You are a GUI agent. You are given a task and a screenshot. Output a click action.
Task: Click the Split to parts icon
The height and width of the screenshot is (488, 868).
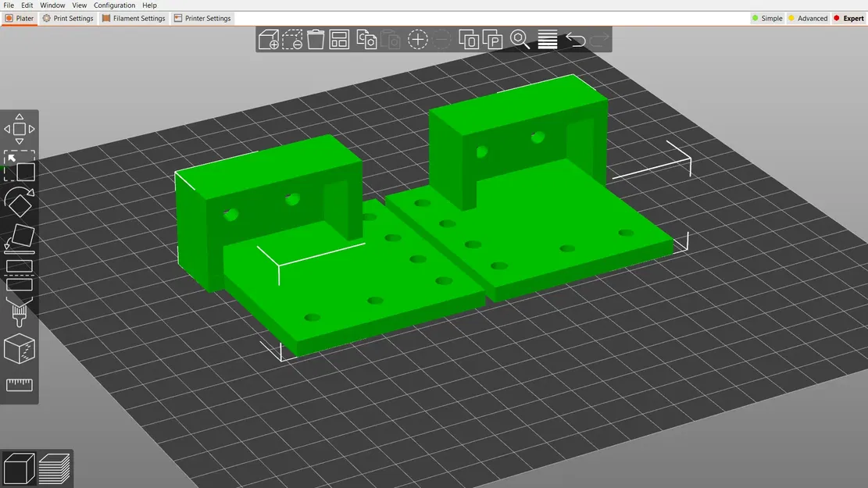click(494, 40)
